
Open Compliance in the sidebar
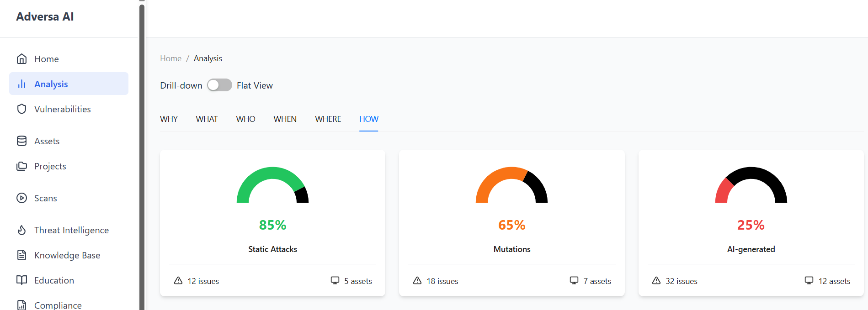click(x=58, y=305)
